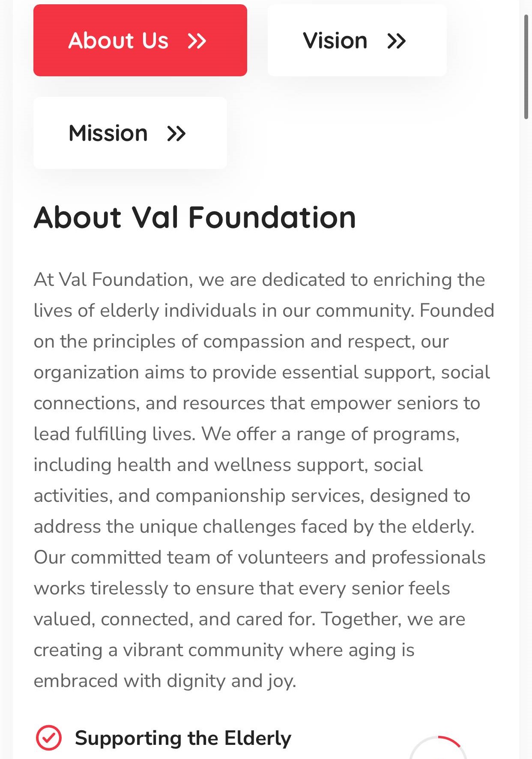Viewport: 532px width, 759px height.
Task: Click the line starting "including health and wellness"
Action: [228, 465]
